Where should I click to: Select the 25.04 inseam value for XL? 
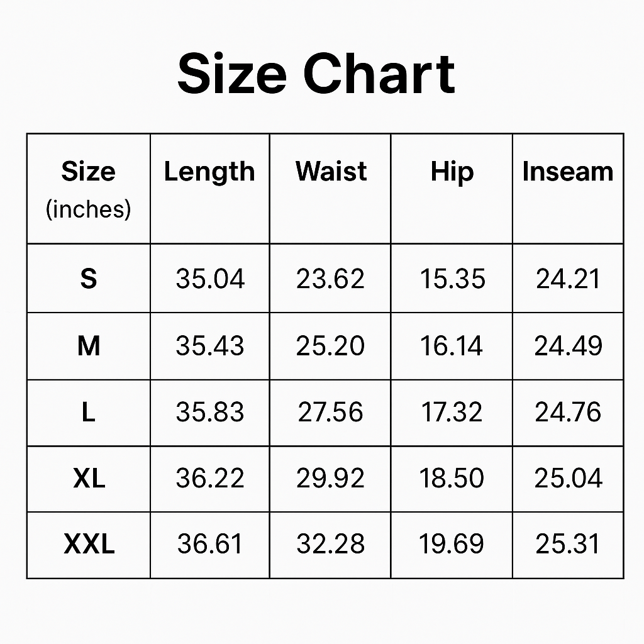click(569, 479)
